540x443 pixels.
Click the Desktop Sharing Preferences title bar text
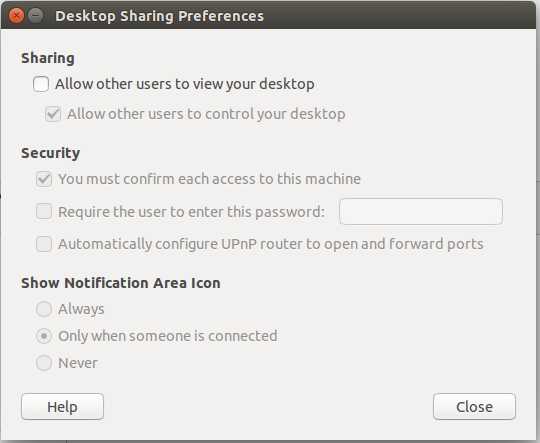pyautogui.click(x=159, y=16)
